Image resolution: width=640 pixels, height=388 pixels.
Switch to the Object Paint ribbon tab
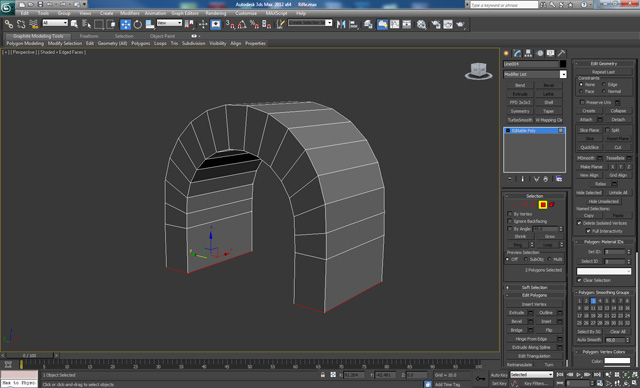(x=162, y=36)
